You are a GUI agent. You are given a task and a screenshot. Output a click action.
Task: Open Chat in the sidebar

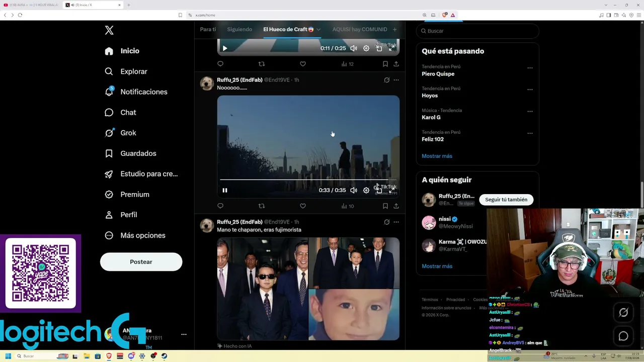(121, 113)
